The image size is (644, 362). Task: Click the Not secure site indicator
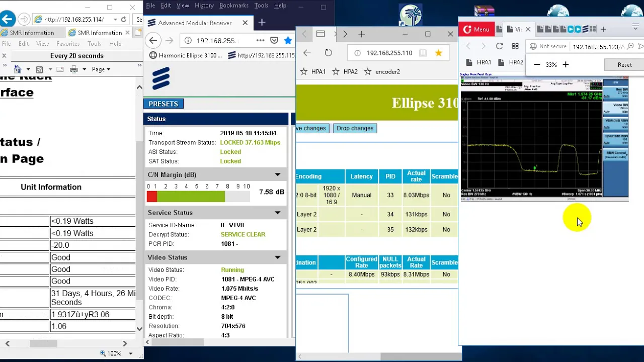[548, 46]
